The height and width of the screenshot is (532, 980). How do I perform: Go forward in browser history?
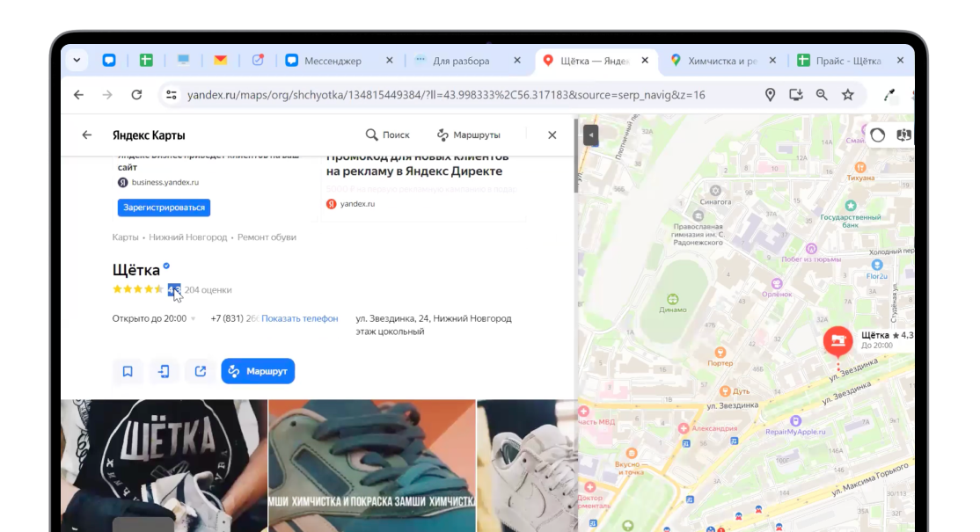107,95
